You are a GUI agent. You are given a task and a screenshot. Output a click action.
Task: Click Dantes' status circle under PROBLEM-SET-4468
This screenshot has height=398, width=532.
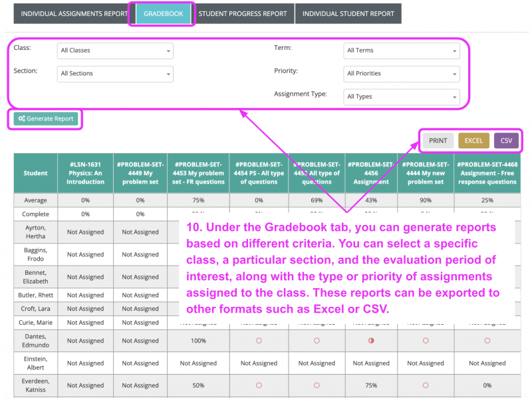(487, 341)
